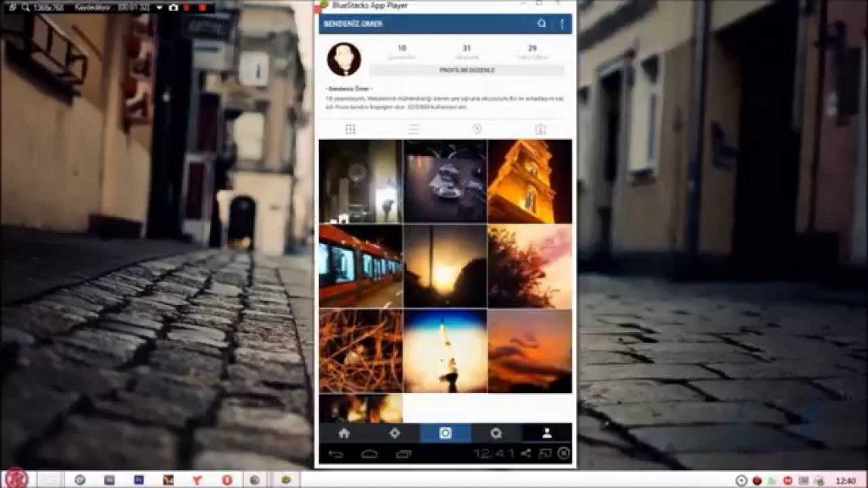Open the photo map location tab
The image size is (868, 488).
point(476,129)
